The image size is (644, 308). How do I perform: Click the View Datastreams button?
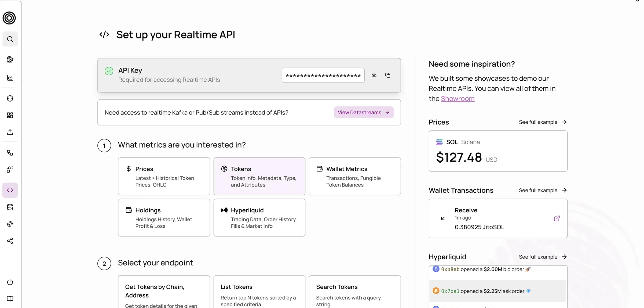point(363,112)
